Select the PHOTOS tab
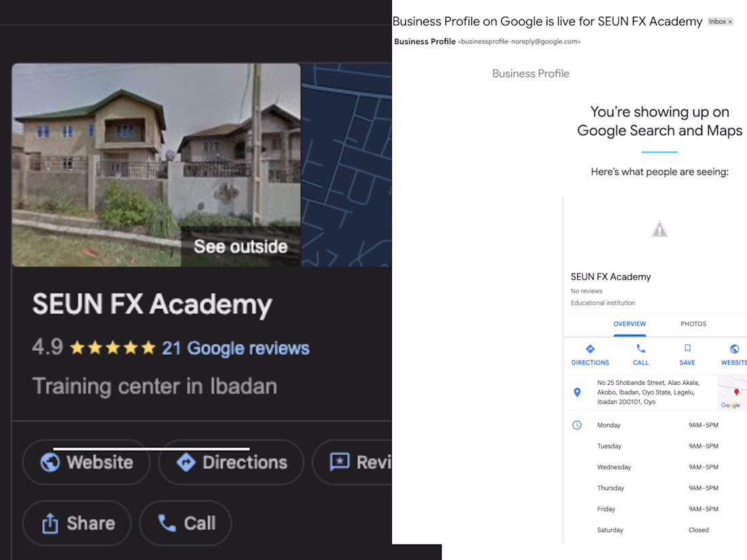 click(693, 324)
